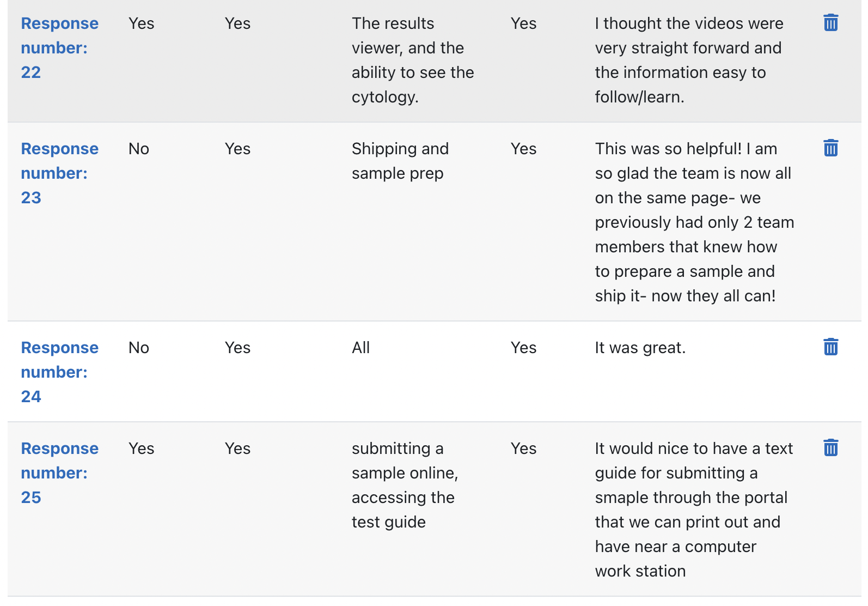Select the 'It was great.' comment text

click(x=640, y=348)
